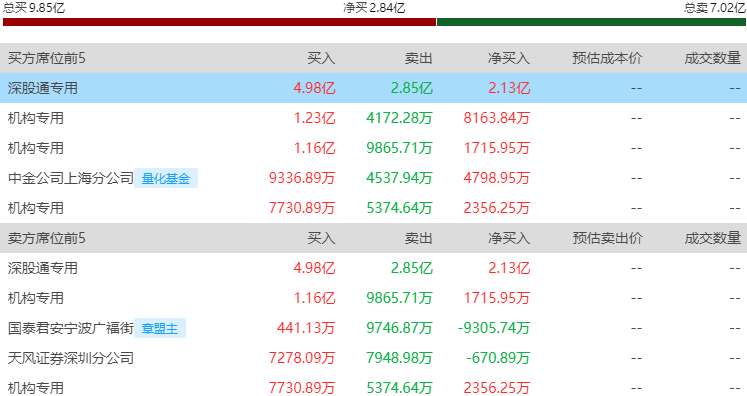This screenshot has width=747, height=396.
Task: Click buyer table 成交数量 column header
Action: pos(713,58)
